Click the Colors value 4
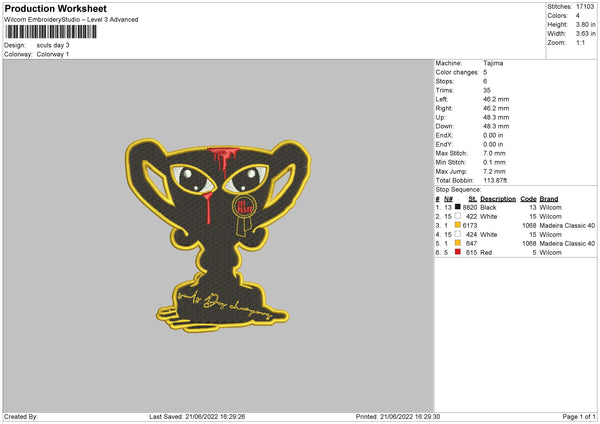600x424 pixels. click(x=578, y=16)
